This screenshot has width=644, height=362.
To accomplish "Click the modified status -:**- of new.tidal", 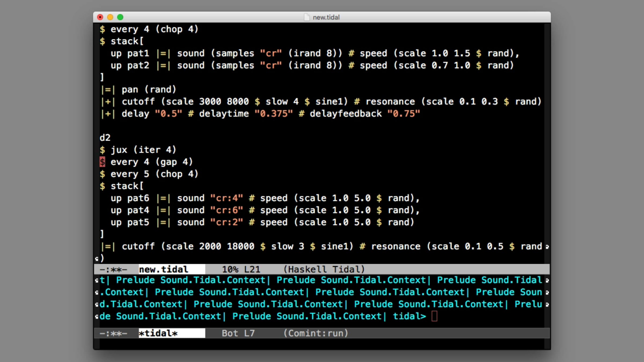I will pos(113,269).
